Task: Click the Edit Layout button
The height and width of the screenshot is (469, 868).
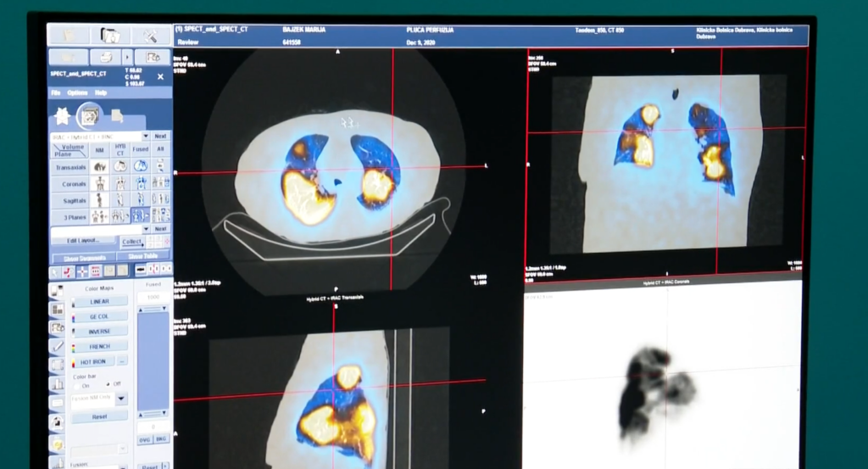Action: 83,242
